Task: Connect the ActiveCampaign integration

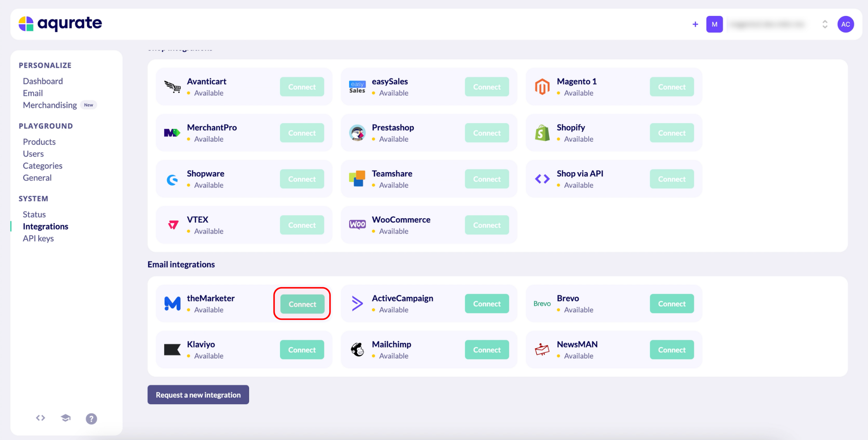Action: (x=487, y=304)
